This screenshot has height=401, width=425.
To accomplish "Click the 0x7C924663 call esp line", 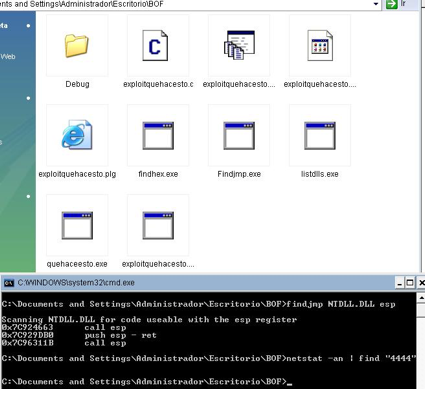I will (64, 327).
